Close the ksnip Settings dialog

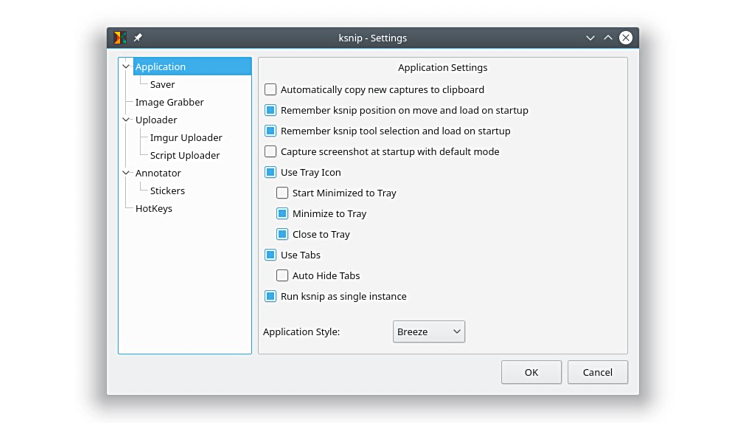tap(625, 38)
